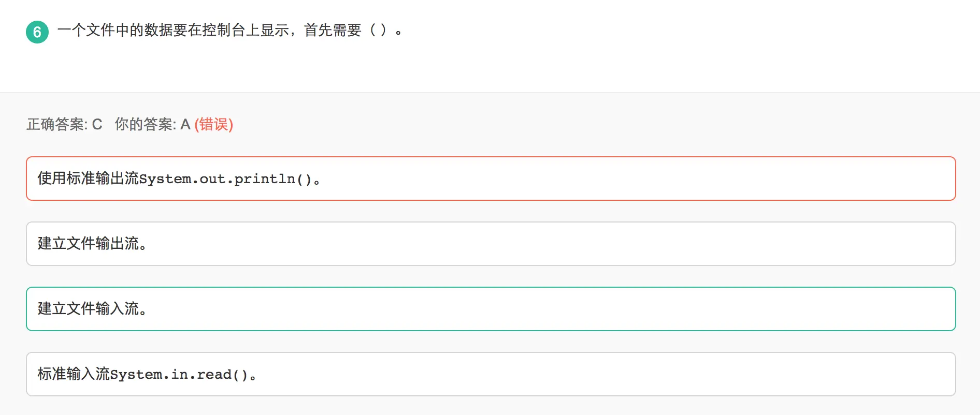Click the System.out.println() code text
This screenshot has height=415, width=980.
225,179
